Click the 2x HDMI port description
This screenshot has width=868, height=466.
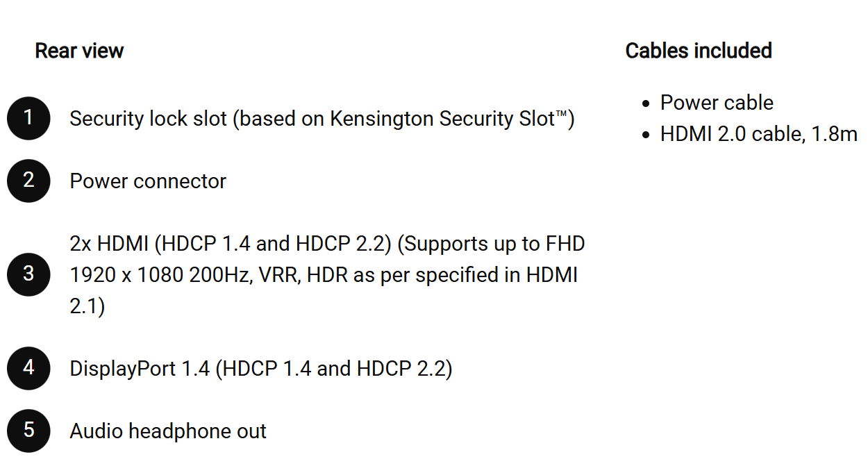coord(327,275)
